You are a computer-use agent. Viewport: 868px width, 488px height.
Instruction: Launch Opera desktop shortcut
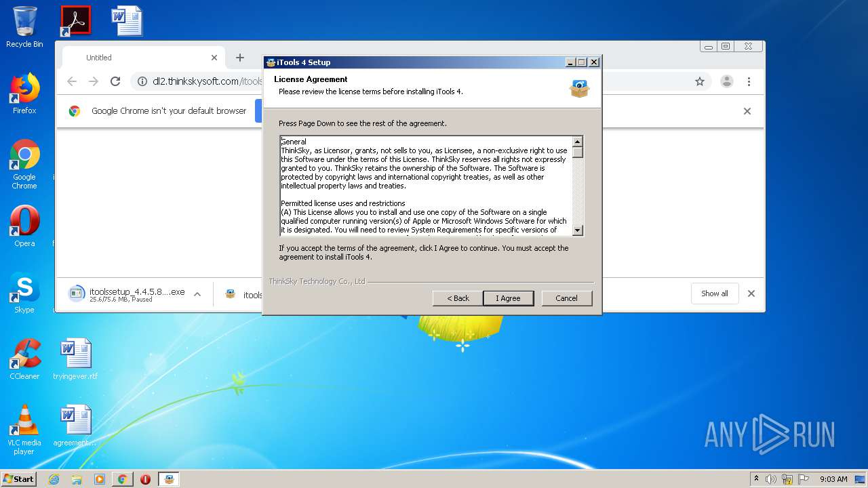(24, 226)
